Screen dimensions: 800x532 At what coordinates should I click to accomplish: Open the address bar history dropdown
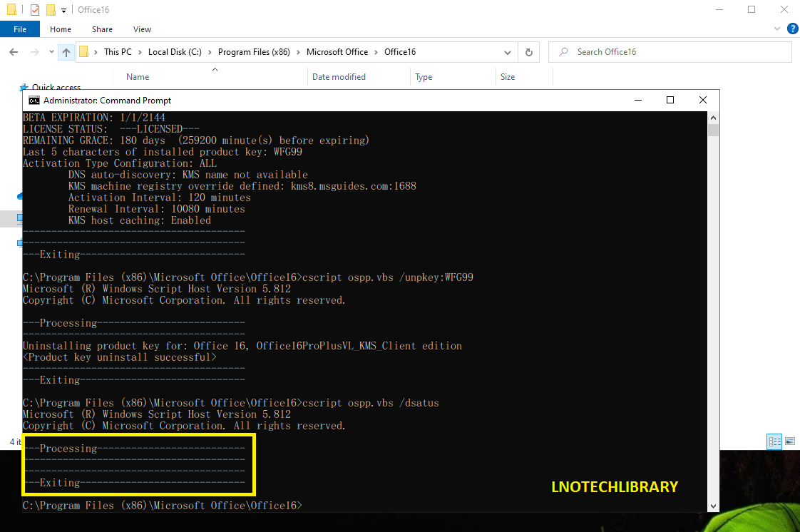pyautogui.click(x=507, y=52)
